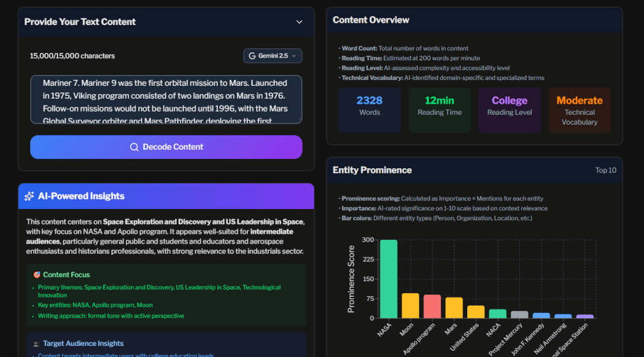Select the Apollo program bar in the chart
This screenshot has height=357, width=644.
tap(432, 307)
